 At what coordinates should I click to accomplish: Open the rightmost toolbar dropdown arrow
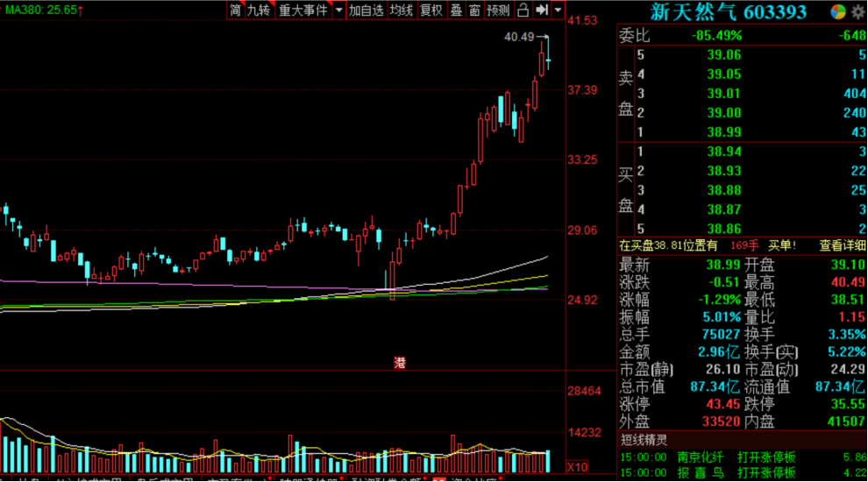(x=558, y=10)
